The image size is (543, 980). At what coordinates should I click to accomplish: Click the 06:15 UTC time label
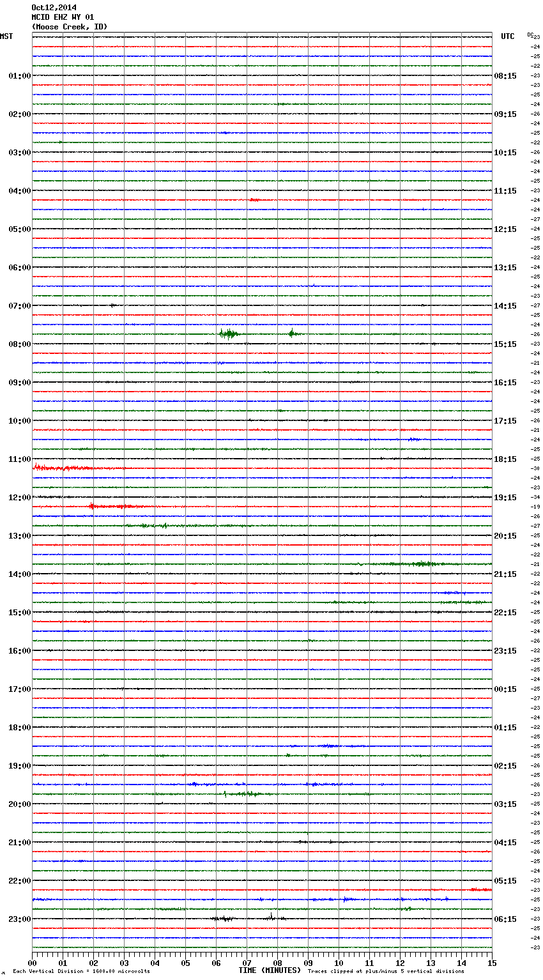[x=505, y=919]
